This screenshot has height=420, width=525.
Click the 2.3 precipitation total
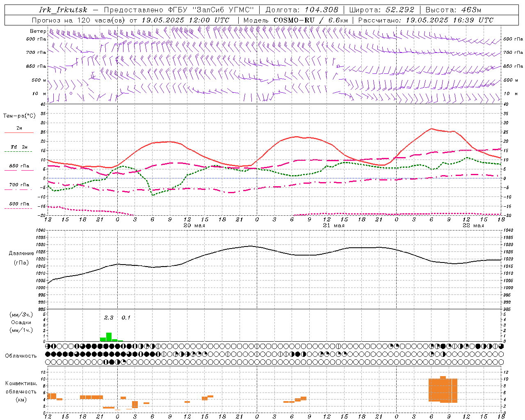[x=109, y=317]
